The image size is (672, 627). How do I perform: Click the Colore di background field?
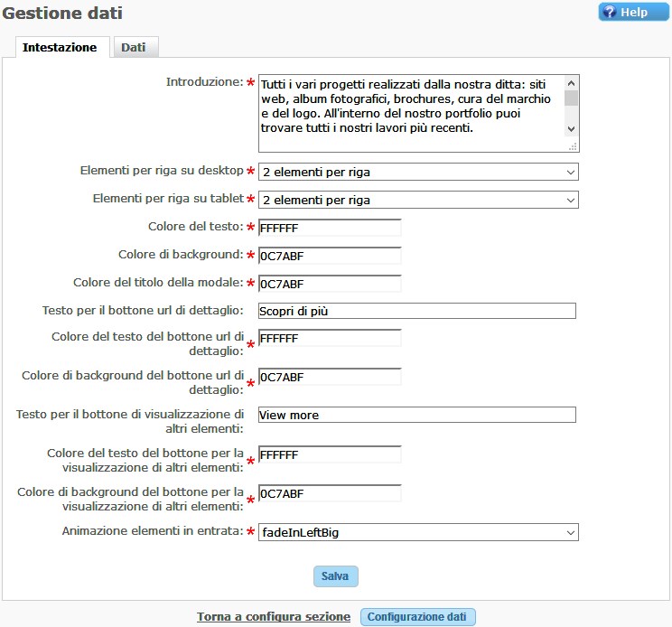pos(330,256)
